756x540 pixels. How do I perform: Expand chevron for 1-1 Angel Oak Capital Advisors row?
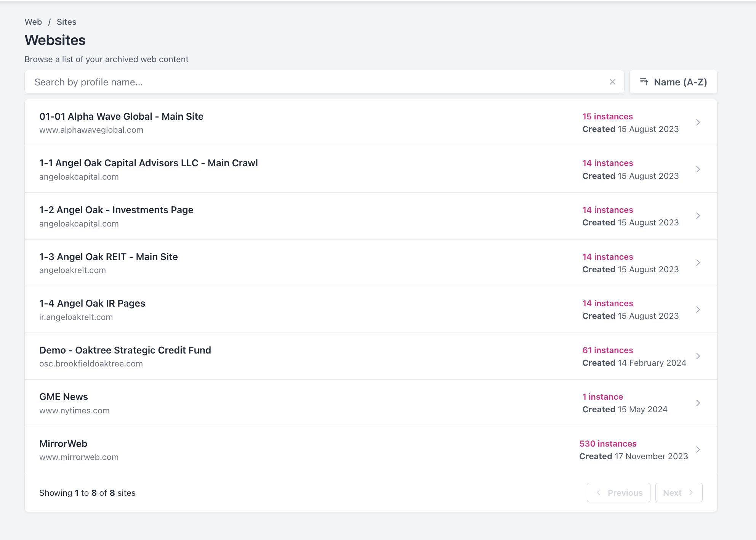698,169
